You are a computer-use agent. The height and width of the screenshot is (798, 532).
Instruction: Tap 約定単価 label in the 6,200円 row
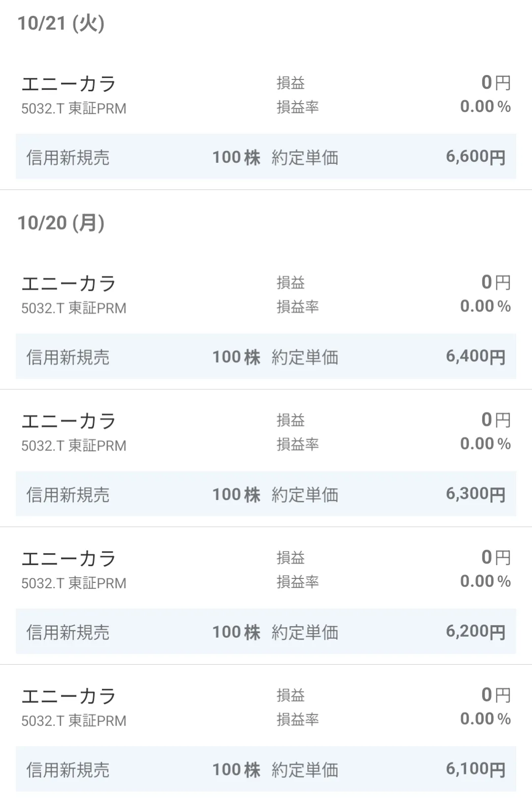click(x=305, y=632)
